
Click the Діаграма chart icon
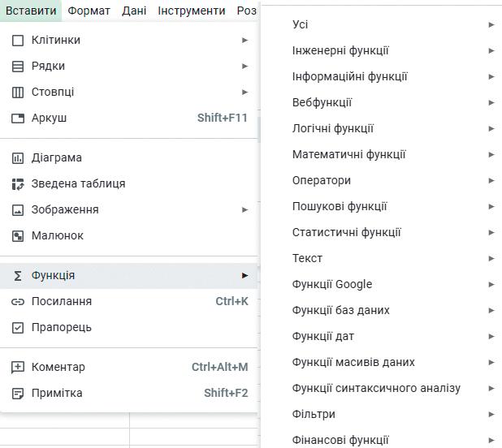(18, 157)
